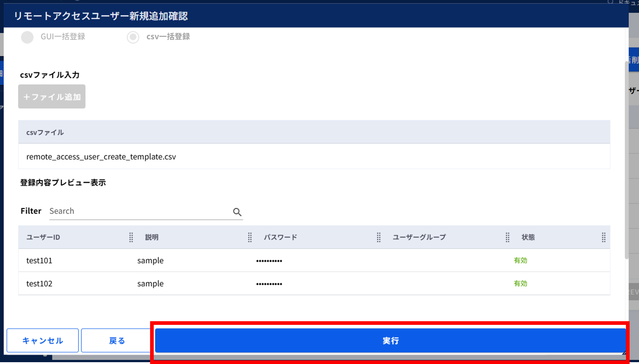Viewport: 639px width, 364px height.
Task: Select the test102 user row
Action: (x=314, y=283)
